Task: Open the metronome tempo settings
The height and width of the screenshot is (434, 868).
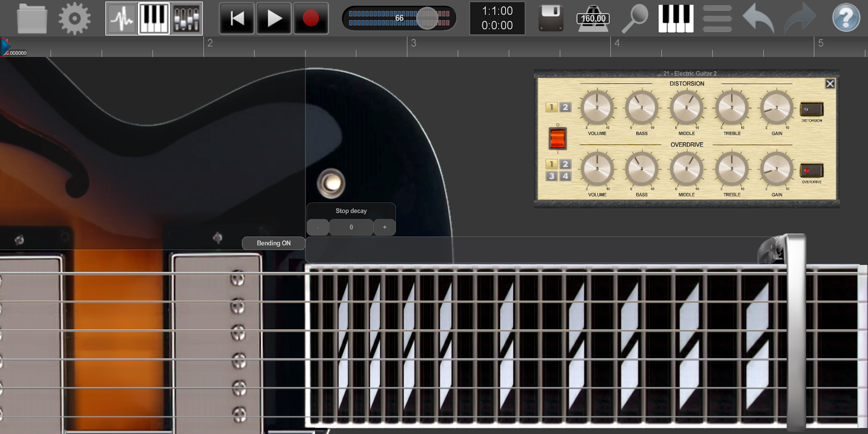Action: pos(593,18)
